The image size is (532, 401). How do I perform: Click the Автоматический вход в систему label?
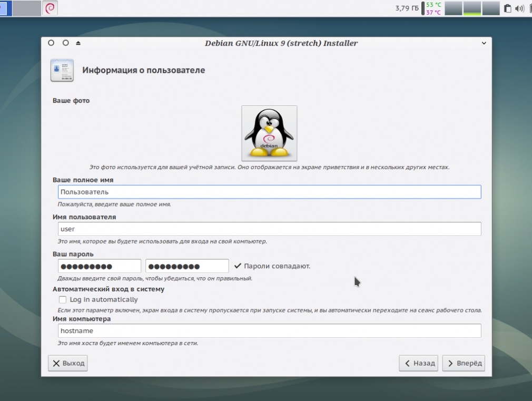[109, 289]
